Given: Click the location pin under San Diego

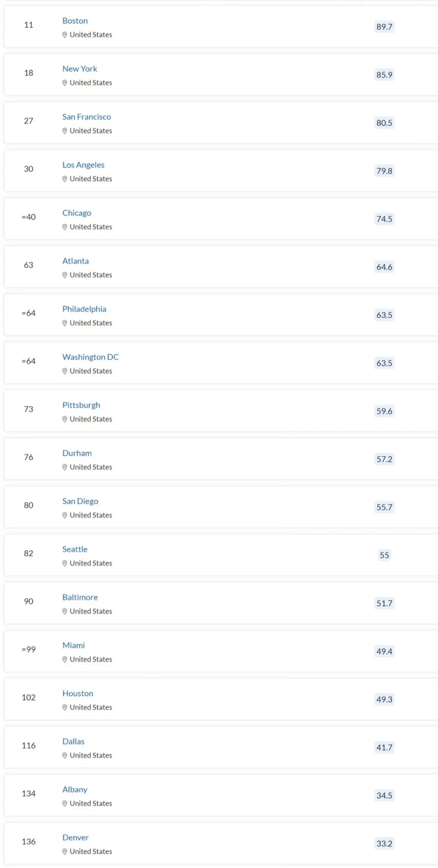Looking at the screenshot, I should (64, 515).
